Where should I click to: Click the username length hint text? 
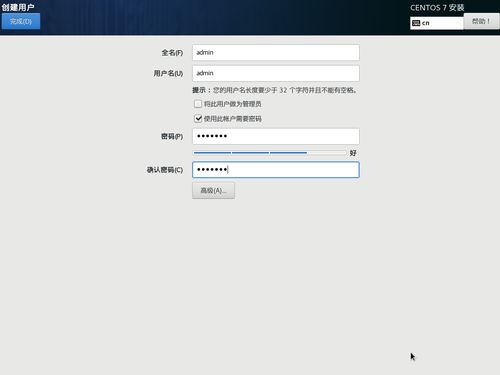pyautogui.click(x=275, y=90)
